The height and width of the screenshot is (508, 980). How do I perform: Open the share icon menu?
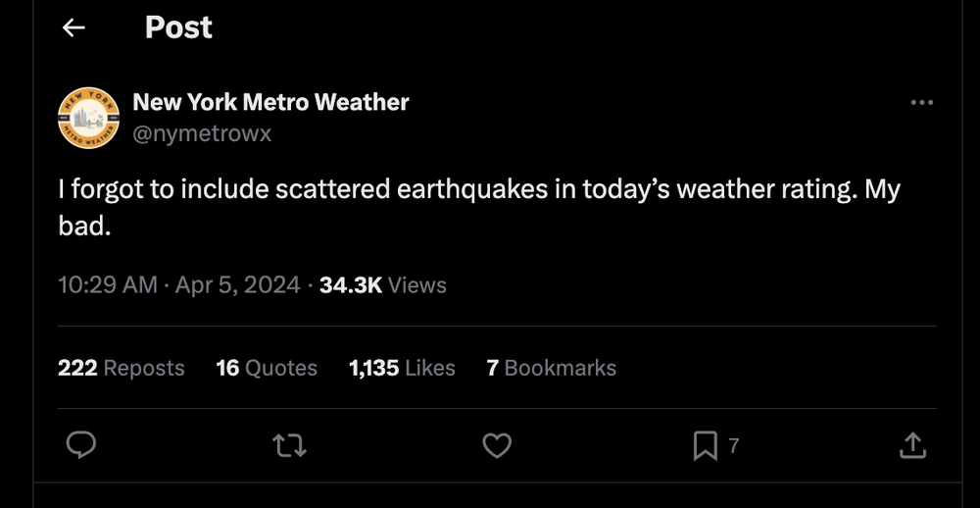pos(912,446)
